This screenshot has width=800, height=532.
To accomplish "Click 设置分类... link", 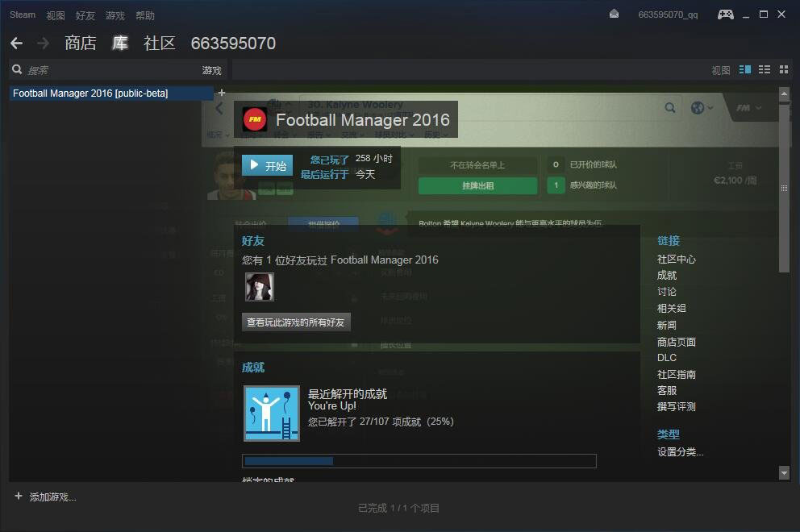I will [680, 452].
